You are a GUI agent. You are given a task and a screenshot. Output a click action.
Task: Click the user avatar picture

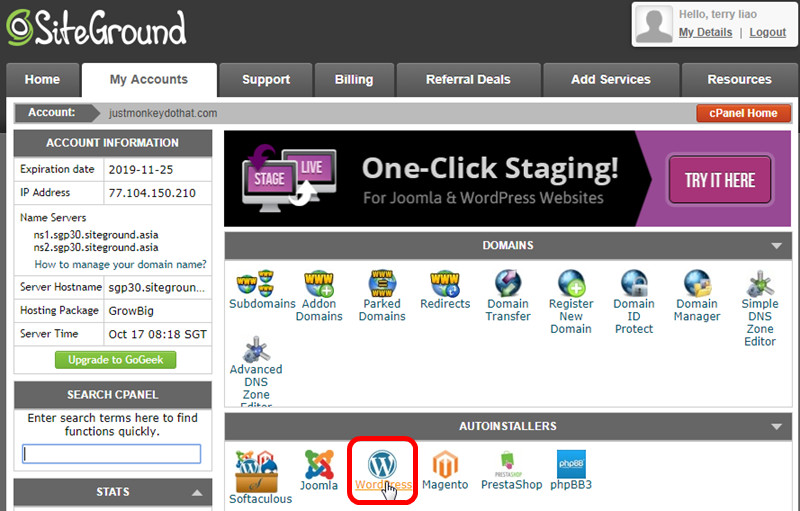pyautogui.click(x=655, y=24)
